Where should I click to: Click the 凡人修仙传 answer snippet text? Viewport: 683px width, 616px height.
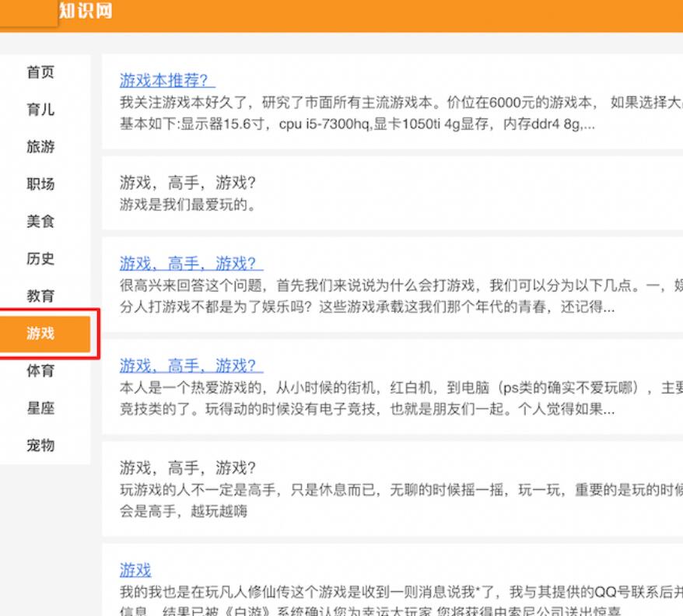(x=358, y=592)
